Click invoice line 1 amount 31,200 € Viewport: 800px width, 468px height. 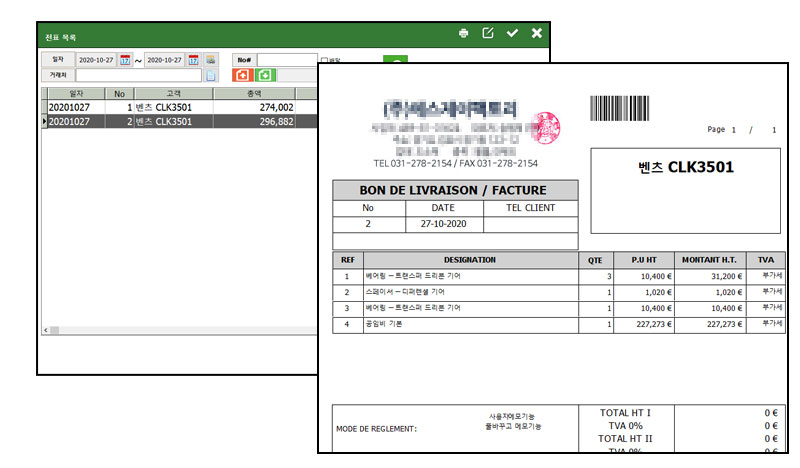(710, 276)
